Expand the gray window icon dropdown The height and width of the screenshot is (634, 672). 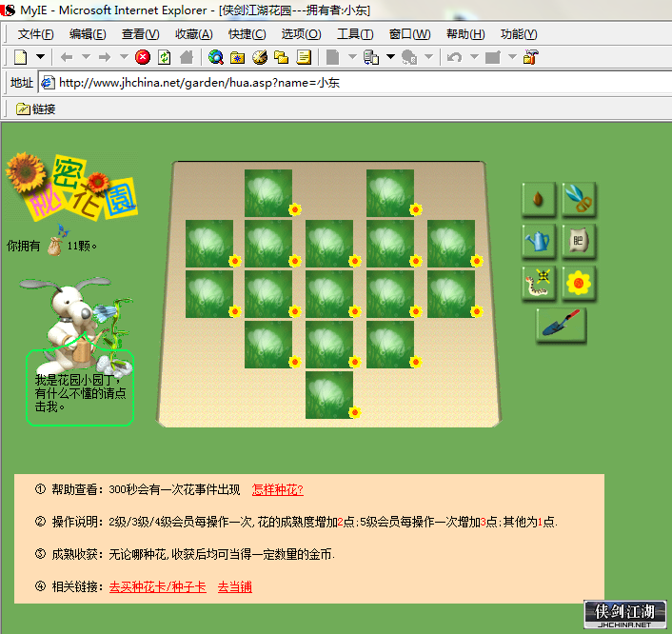click(x=512, y=56)
